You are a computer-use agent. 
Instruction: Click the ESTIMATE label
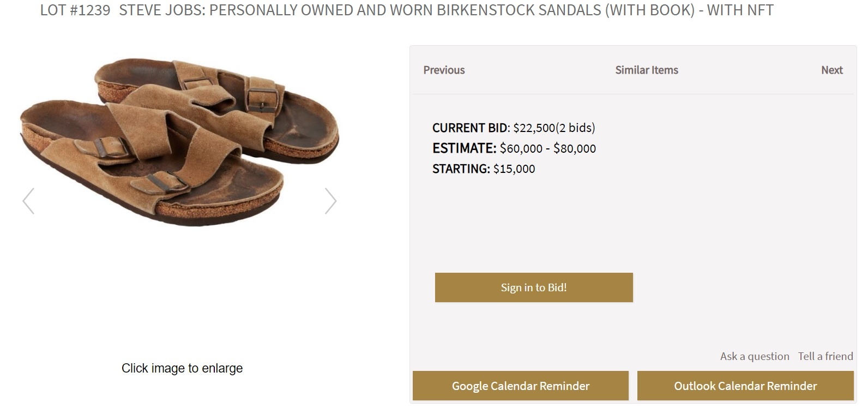coord(463,148)
